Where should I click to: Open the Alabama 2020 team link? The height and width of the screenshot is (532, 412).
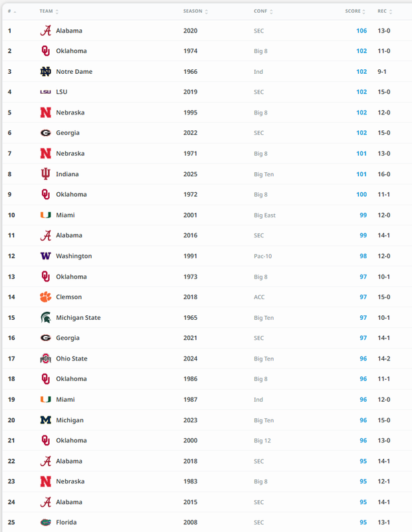[69, 31]
